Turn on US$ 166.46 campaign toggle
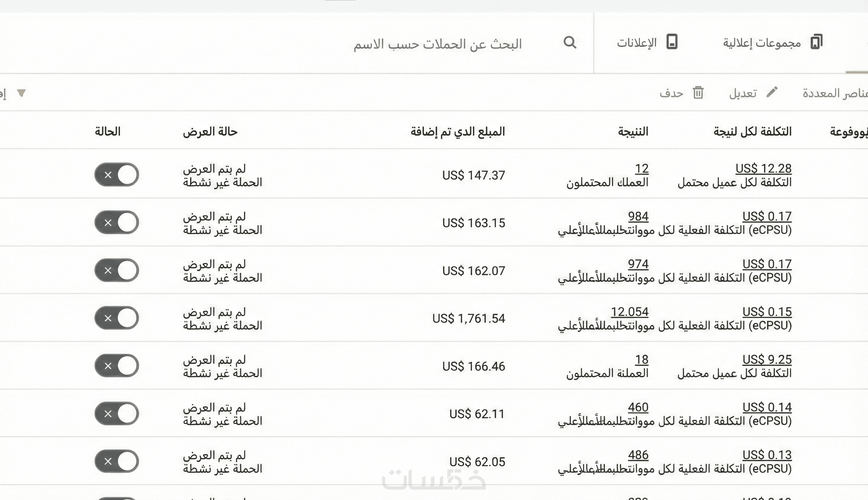This screenshot has height=500, width=868. [x=116, y=366]
